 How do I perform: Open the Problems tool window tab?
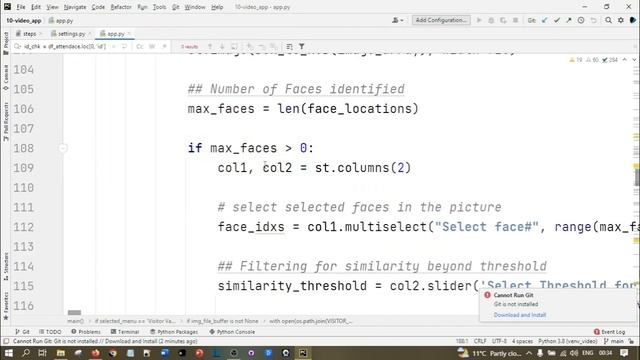click(x=86, y=332)
